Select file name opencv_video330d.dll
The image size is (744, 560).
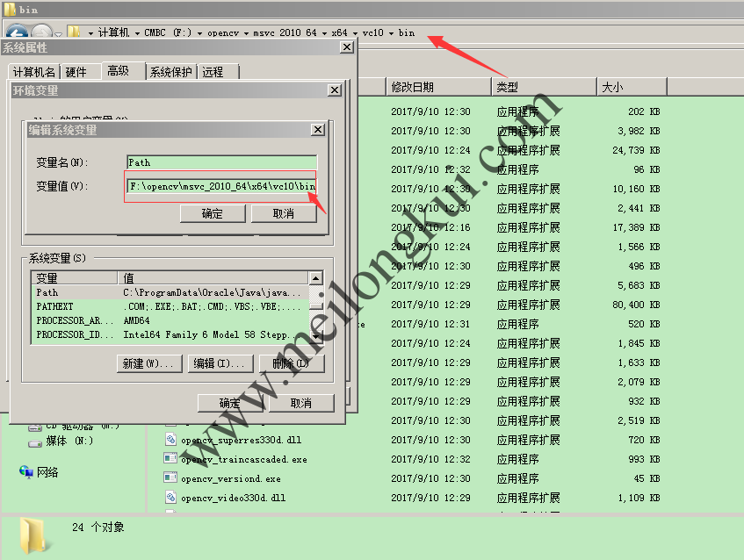[233, 499]
